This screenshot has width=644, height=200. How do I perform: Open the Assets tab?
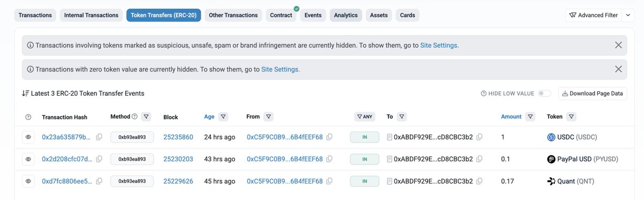pyautogui.click(x=379, y=15)
